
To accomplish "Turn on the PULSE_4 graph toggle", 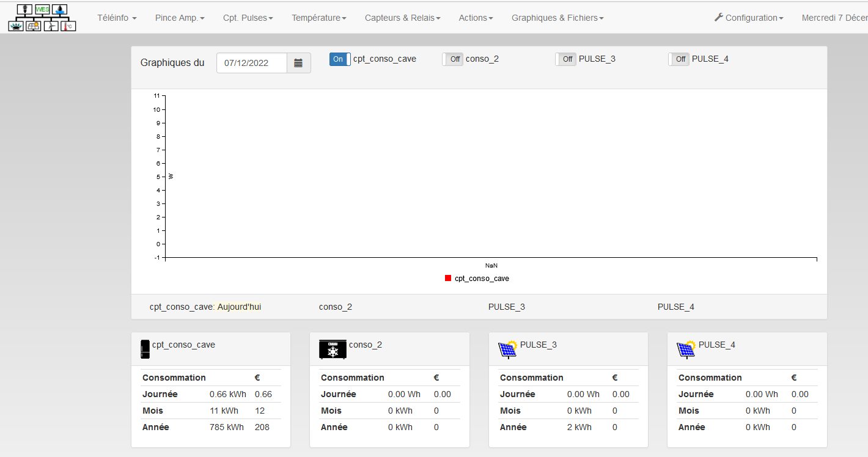I will pyautogui.click(x=679, y=59).
